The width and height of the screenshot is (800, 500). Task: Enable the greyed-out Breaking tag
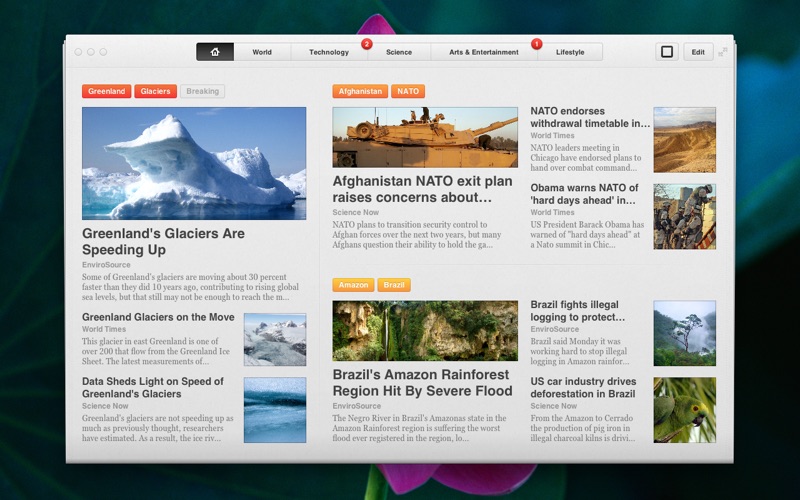pos(202,91)
